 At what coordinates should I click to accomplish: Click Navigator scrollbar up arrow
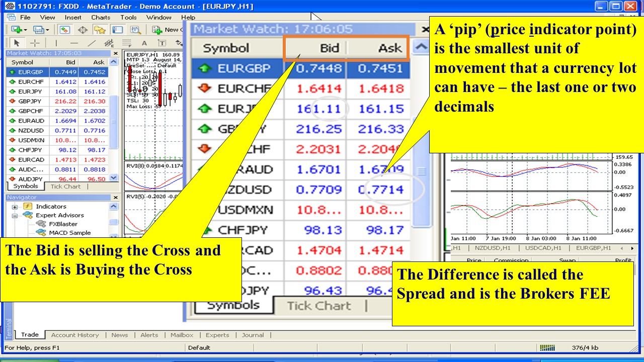coord(114,206)
